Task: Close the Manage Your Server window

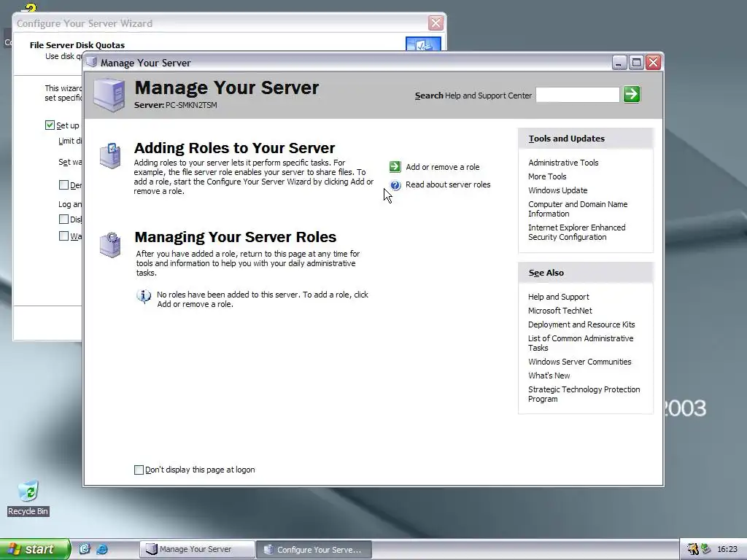Action: click(x=653, y=63)
